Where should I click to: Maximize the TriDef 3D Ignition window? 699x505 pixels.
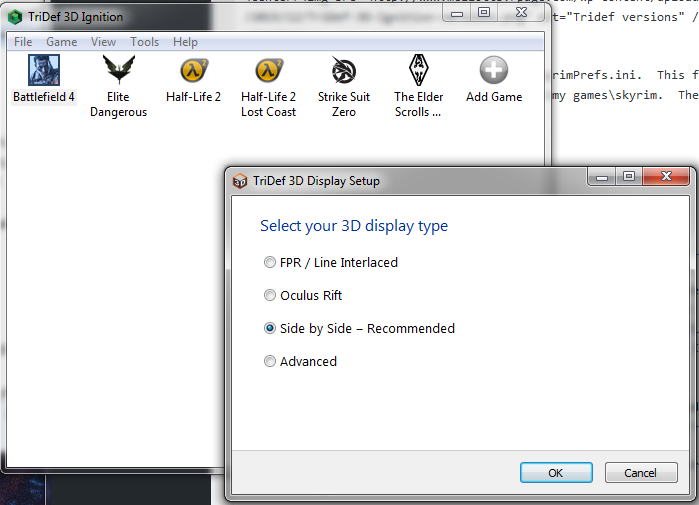pos(484,13)
